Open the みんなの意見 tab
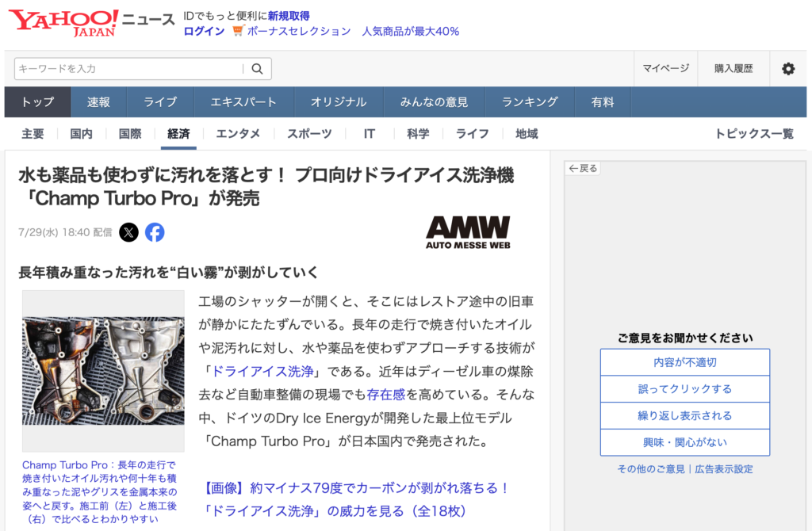This screenshot has height=531, width=812. [x=434, y=102]
